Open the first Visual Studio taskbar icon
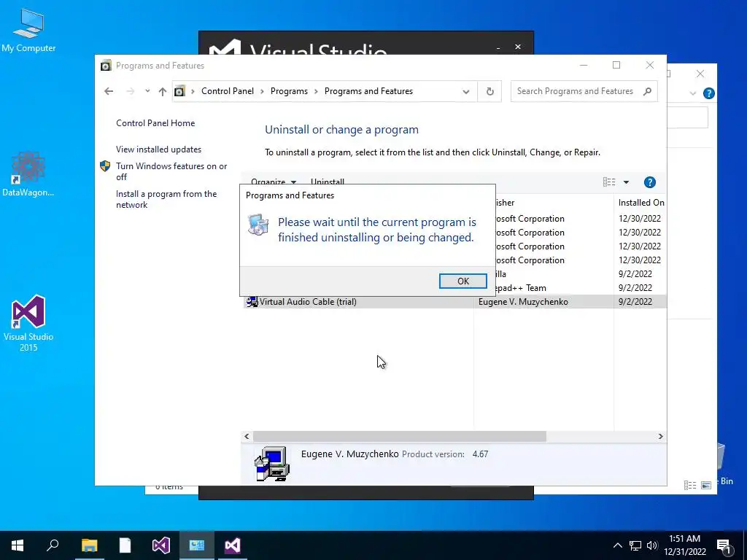The height and width of the screenshot is (560, 747). (x=160, y=545)
